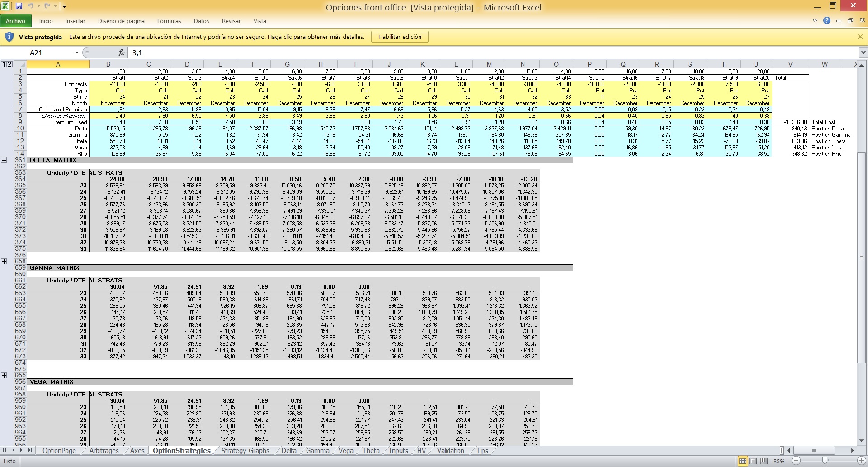Click the workbook restore window icon

(850, 20)
